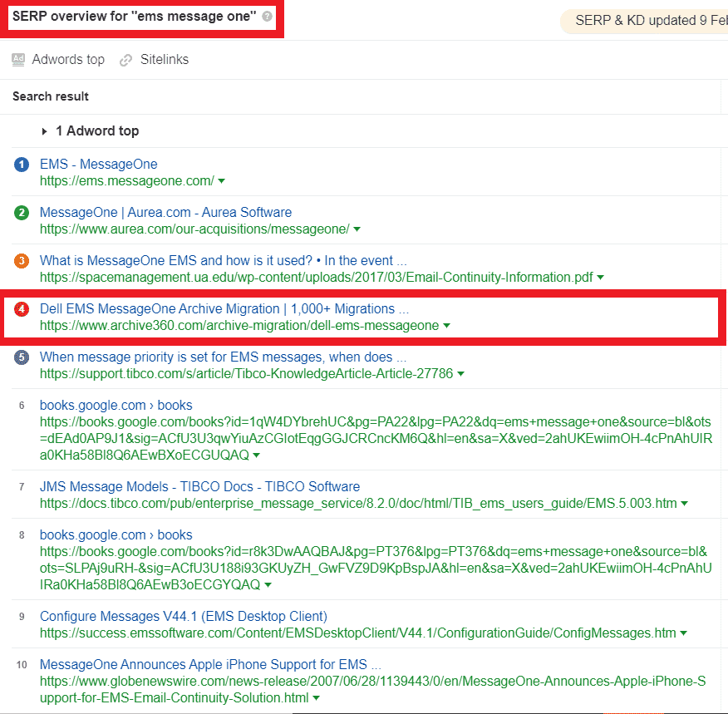728x714 pixels.
Task: Open dropdown for globenewswire.com URL
Action: tap(316, 698)
